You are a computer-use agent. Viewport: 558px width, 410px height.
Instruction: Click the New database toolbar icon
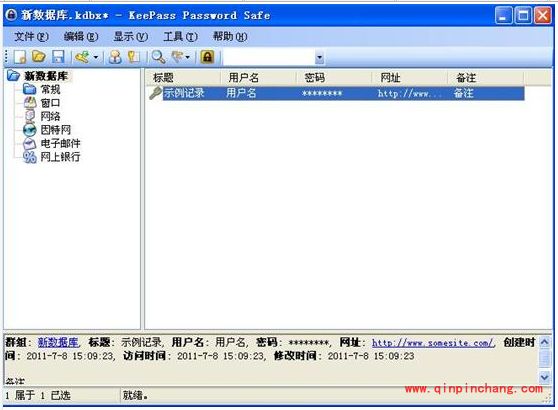coord(20,57)
